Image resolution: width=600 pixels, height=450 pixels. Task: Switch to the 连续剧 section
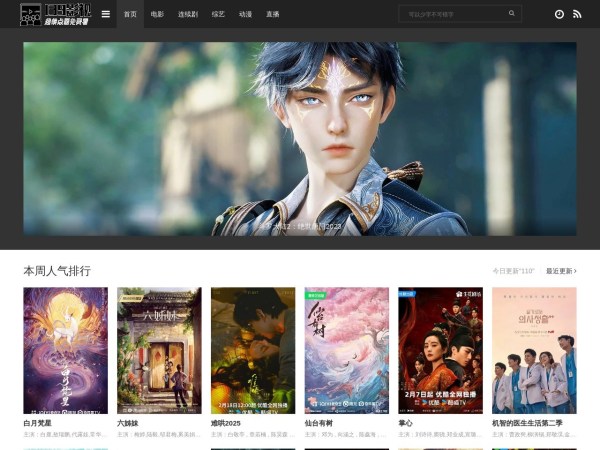(x=187, y=15)
